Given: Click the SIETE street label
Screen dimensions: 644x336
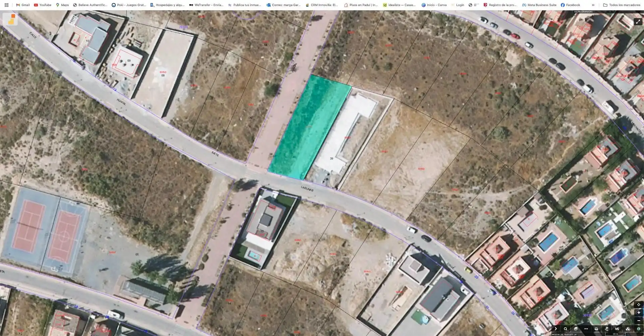Looking at the screenshot, I should tap(215, 154).
